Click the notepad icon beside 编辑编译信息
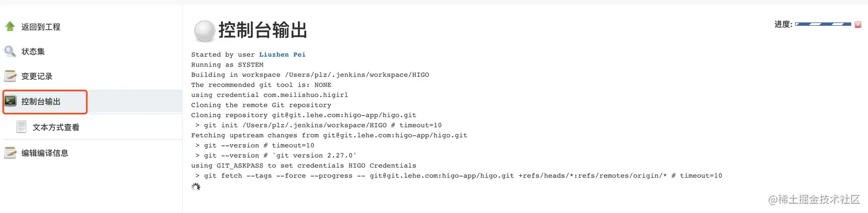The width and height of the screenshot is (868, 213). point(10,152)
